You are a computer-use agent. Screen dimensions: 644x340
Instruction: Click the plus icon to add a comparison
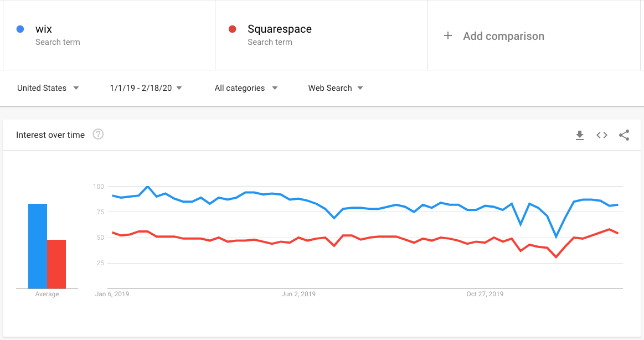447,35
